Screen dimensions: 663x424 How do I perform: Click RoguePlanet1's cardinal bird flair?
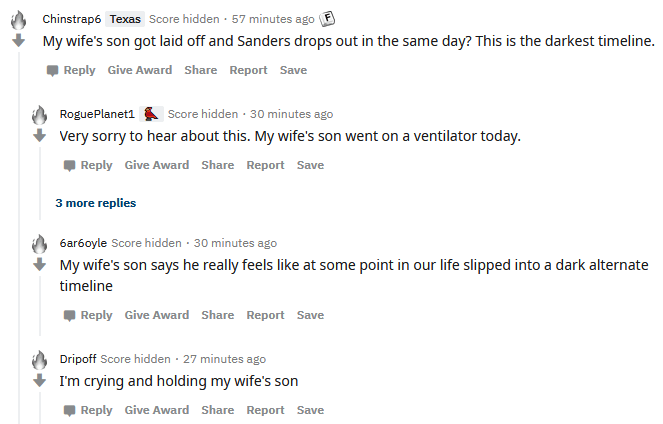pos(151,114)
